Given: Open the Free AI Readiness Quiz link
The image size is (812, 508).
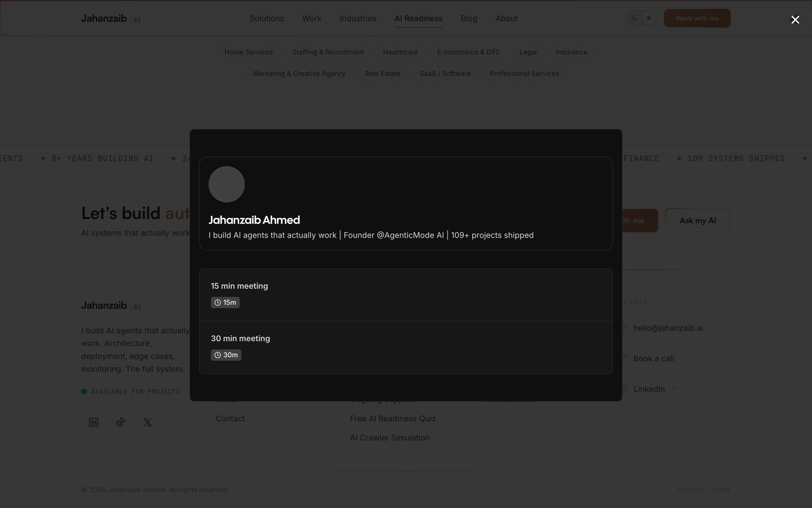Looking at the screenshot, I should (x=392, y=419).
